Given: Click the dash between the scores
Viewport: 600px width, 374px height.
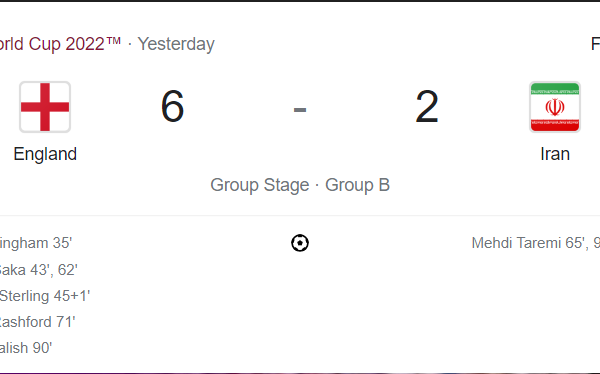Looking at the screenshot, I should (x=300, y=110).
